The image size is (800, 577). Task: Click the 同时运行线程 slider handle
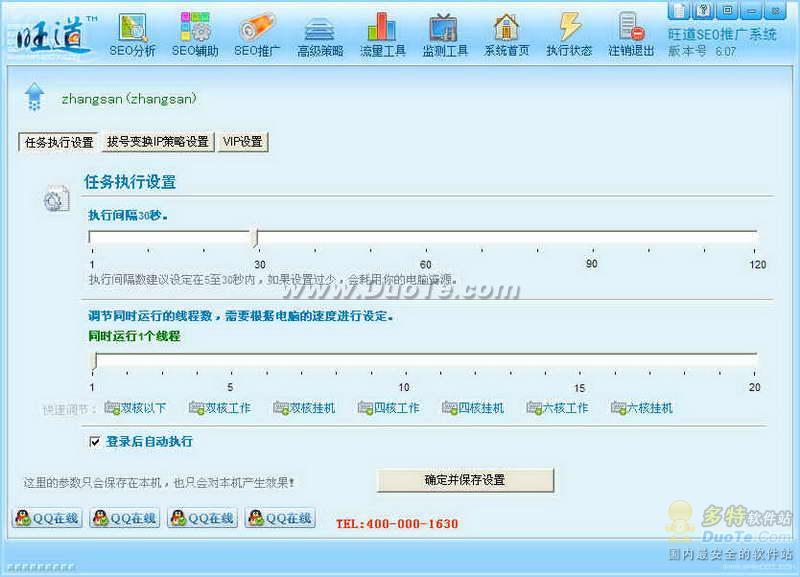pyautogui.click(x=93, y=359)
